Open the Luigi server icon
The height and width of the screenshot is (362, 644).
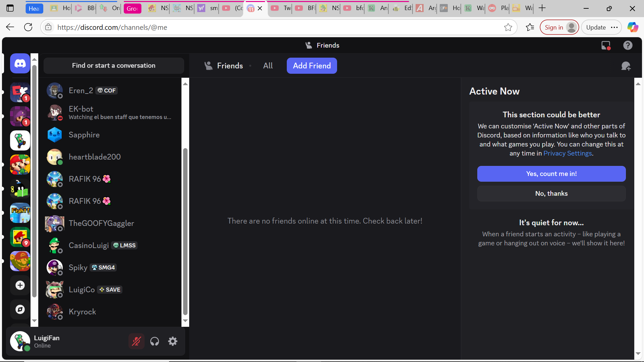(20, 140)
